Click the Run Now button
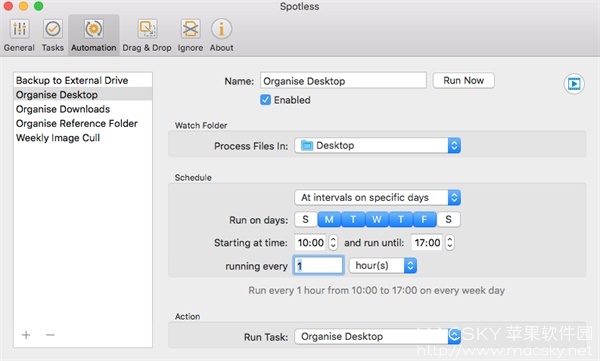This screenshot has width=600, height=361. coord(464,81)
